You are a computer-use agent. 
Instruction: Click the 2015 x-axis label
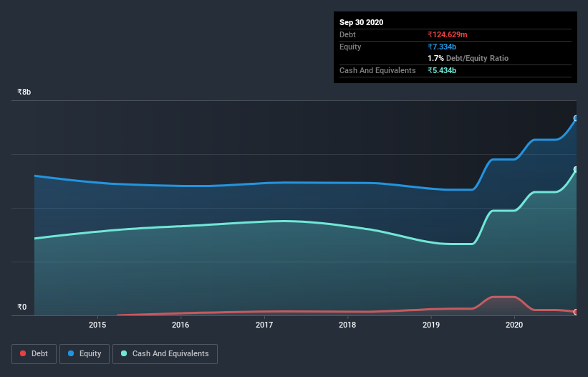(97, 325)
